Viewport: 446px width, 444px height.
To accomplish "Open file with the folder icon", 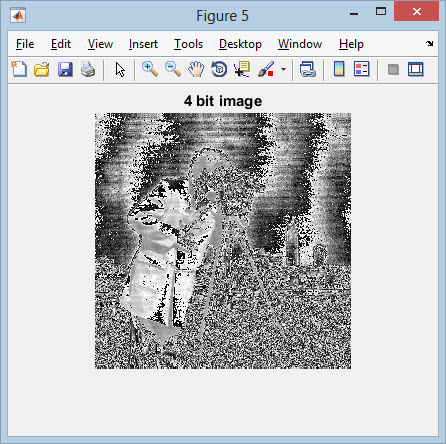I will coord(42,69).
